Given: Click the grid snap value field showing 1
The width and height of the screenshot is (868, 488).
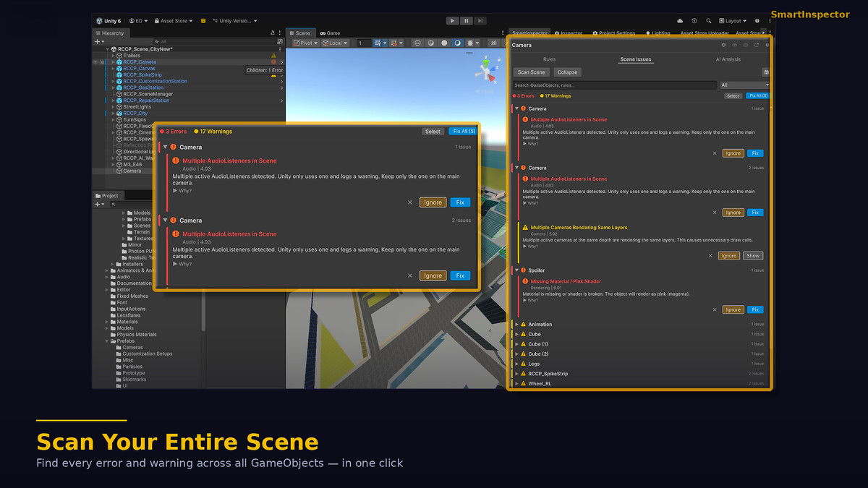Looking at the screenshot, I should coord(364,43).
